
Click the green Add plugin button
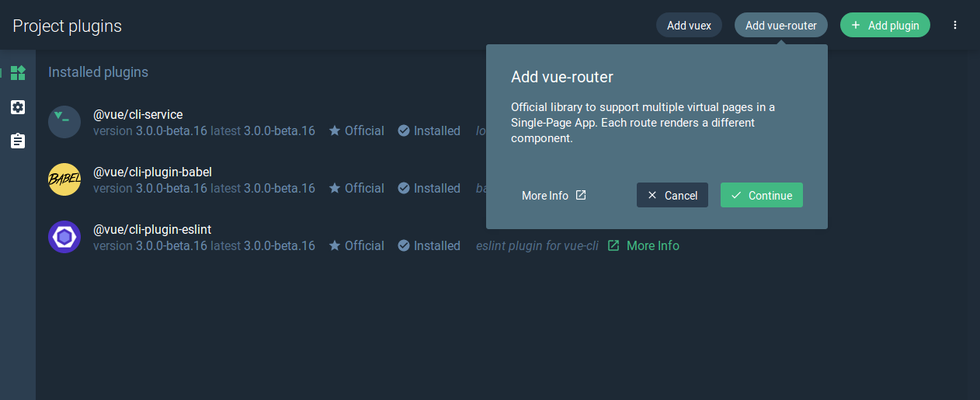884,26
